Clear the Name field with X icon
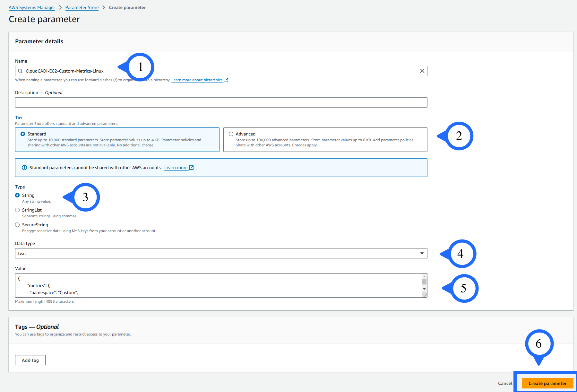This screenshot has width=577, height=392. (x=422, y=71)
